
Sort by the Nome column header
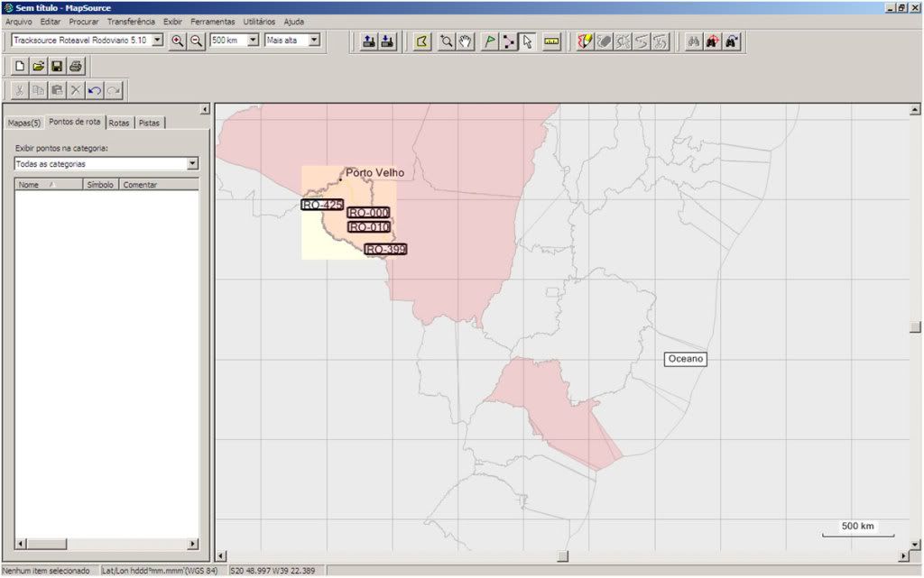[x=49, y=185]
